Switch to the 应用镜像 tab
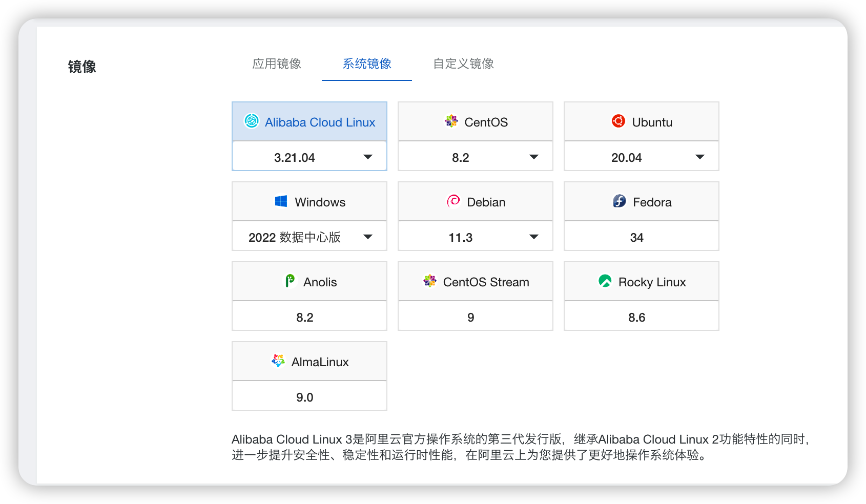The image size is (866, 504). tap(277, 64)
